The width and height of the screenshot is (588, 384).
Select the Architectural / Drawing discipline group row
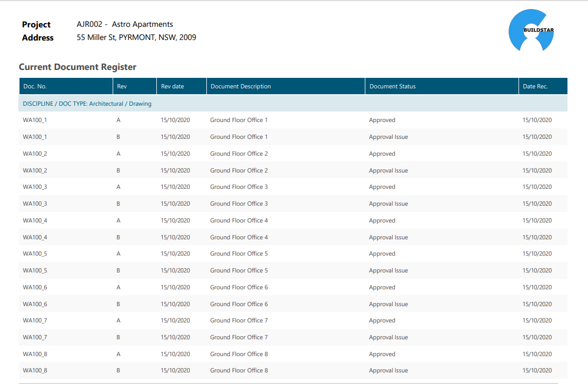[293, 104]
